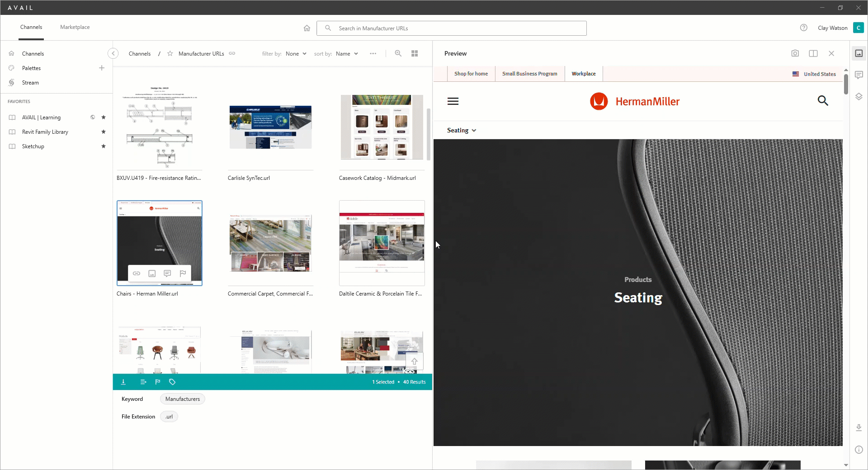The image size is (868, 470).
Task: Open the filter by None dropdown
Action: coord(296,54)
